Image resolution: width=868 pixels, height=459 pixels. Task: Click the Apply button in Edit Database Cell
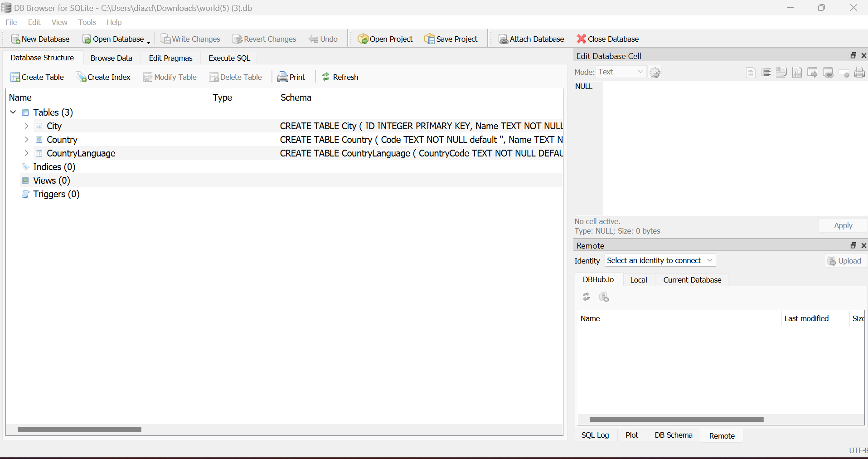click(x=843, y=225)
